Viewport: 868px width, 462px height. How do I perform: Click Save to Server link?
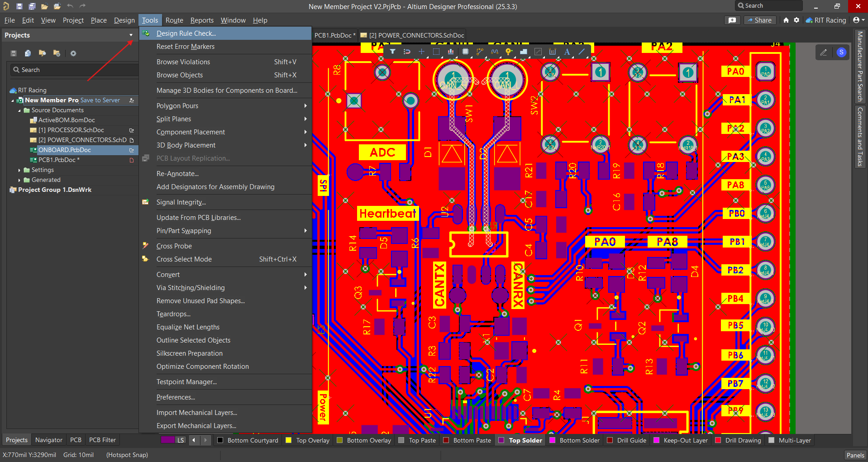[x=100, y=100]
